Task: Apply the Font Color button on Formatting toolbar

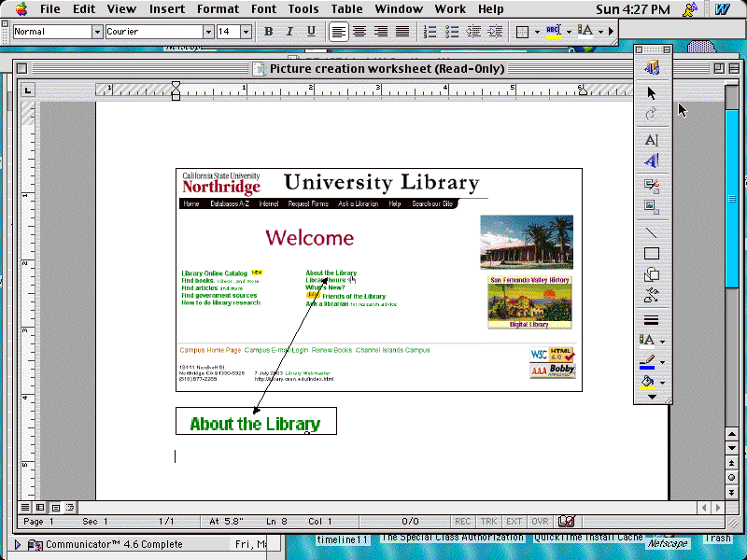Action: click(585, 32)
